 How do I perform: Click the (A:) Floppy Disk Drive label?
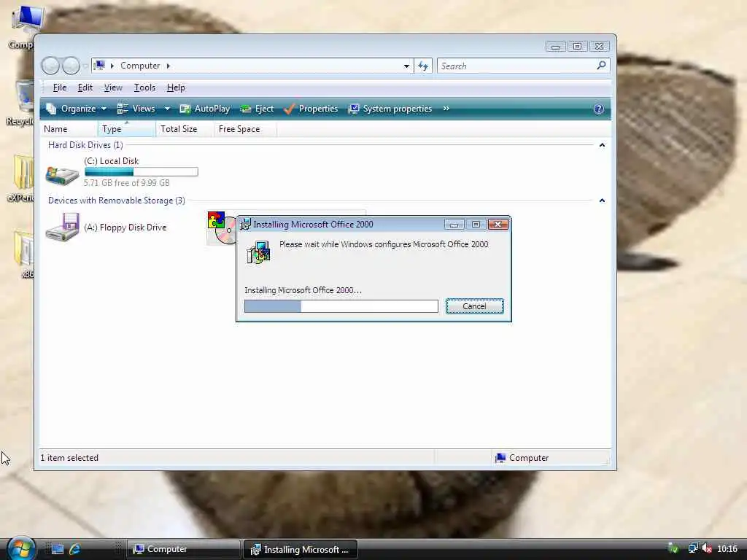click(125, 227)
